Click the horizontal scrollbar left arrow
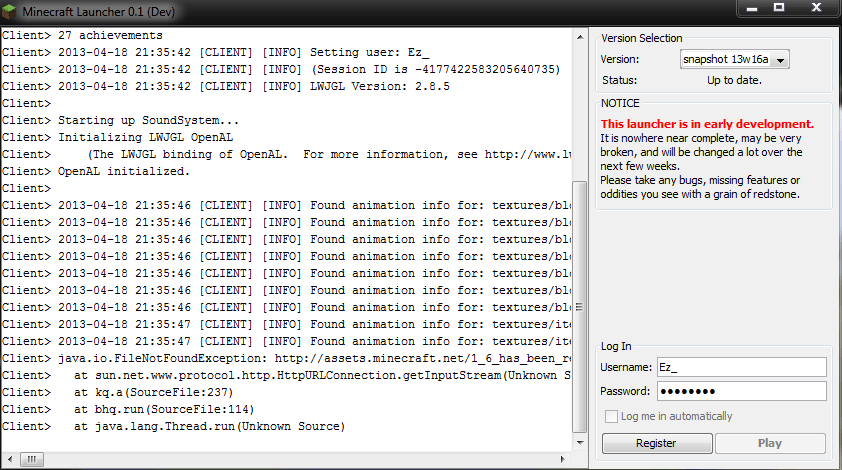Image resolution: width=842 pixels, height=470 pixels. [x=10, y=459]
